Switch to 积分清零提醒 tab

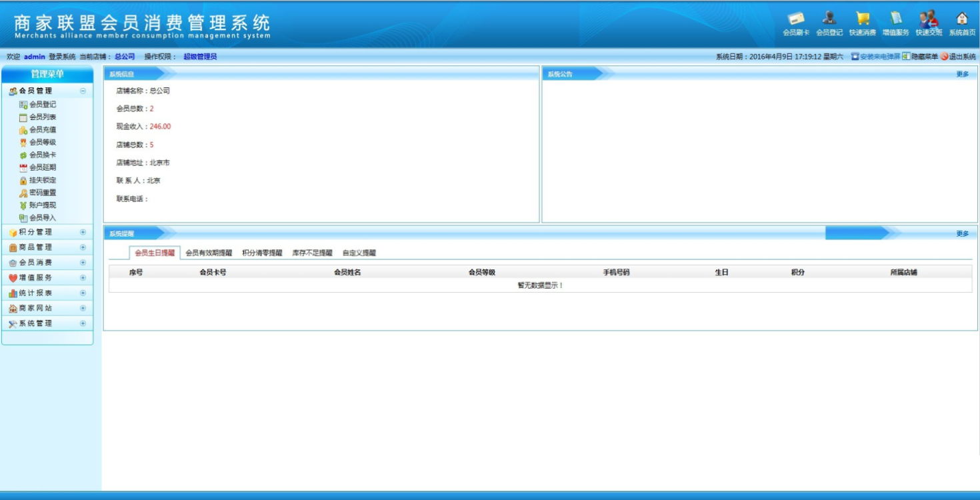point(262,253)
